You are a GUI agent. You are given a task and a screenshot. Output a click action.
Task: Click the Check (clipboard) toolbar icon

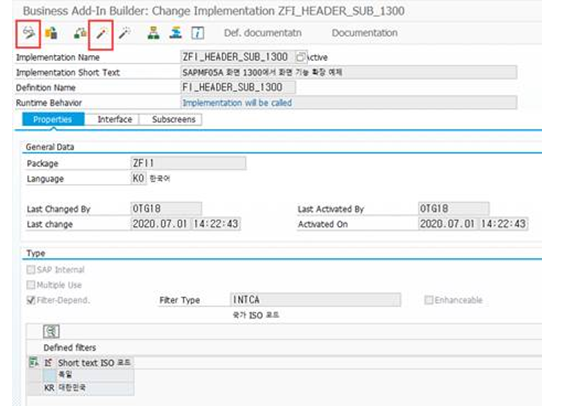pyautogui.click(x=51, y=33)
